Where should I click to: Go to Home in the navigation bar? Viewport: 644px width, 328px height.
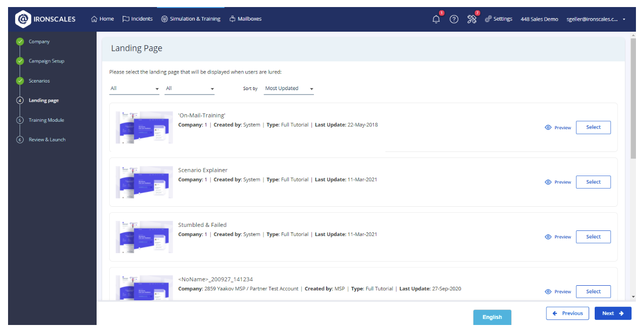102,19
